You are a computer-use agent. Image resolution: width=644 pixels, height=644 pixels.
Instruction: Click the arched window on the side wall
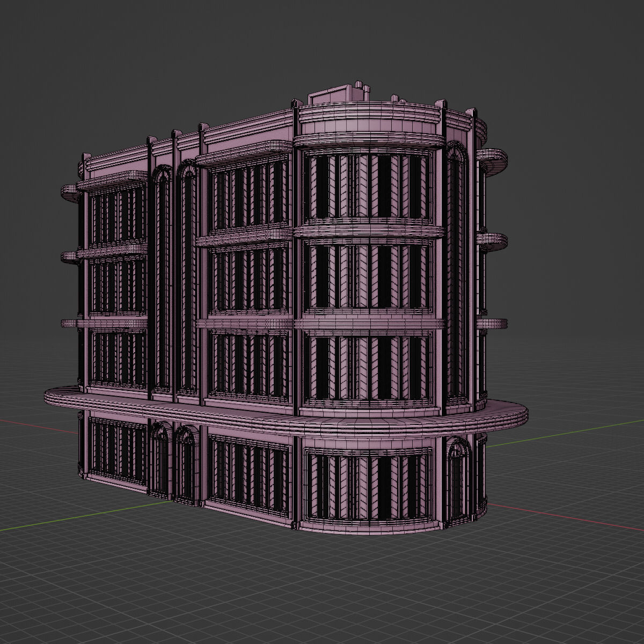click(x=161, y=177)
